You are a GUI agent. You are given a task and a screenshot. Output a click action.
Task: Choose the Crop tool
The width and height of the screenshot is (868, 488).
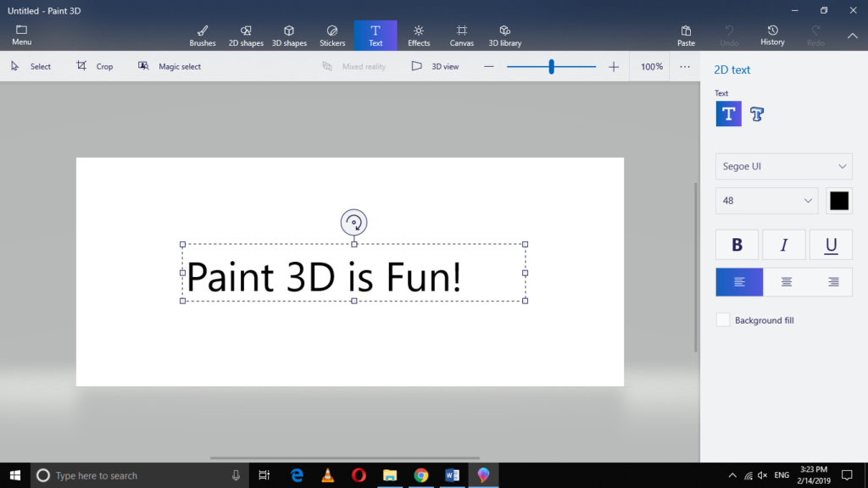[x=95, y=66]
